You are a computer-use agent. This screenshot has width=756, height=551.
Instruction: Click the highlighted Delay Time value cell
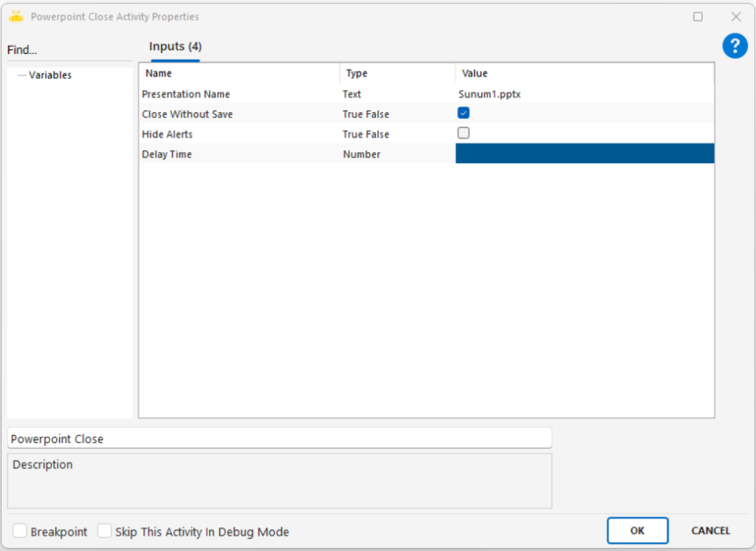584,154
